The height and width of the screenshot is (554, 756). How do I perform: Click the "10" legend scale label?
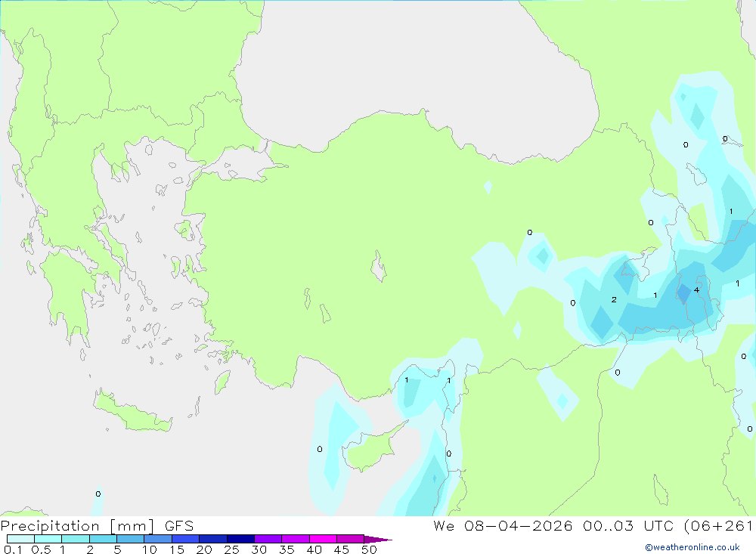point(150,549)
